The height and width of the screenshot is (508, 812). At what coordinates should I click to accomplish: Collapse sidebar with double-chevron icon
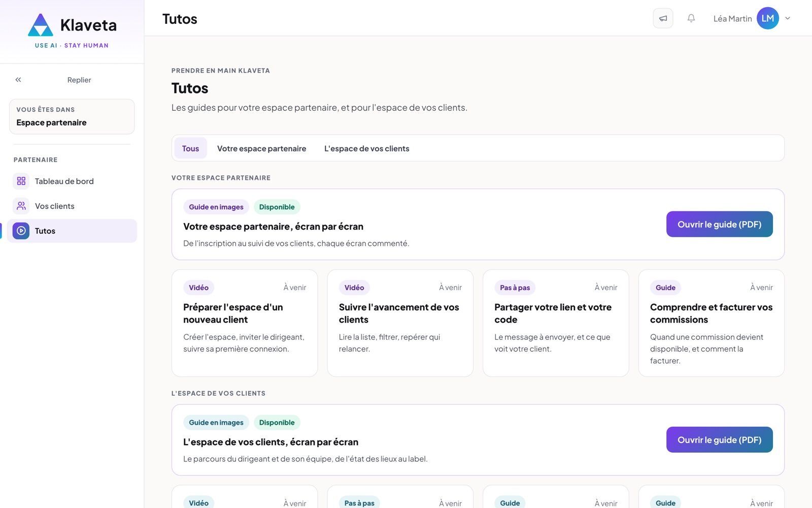pyautogui.click(x=18, y=80)
